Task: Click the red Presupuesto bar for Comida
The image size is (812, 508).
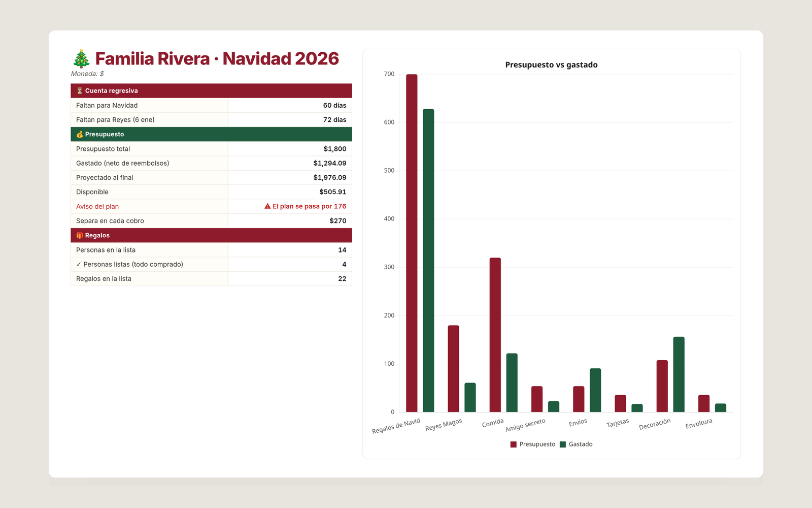Action: tap(495, 335)
